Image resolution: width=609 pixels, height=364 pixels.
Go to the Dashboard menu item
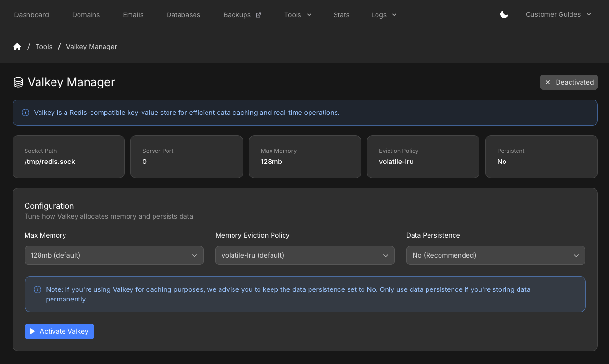[x=32, y=15]
